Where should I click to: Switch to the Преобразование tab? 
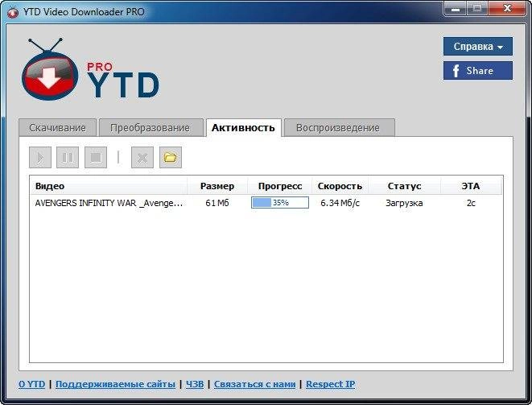[x=151, y=128]
